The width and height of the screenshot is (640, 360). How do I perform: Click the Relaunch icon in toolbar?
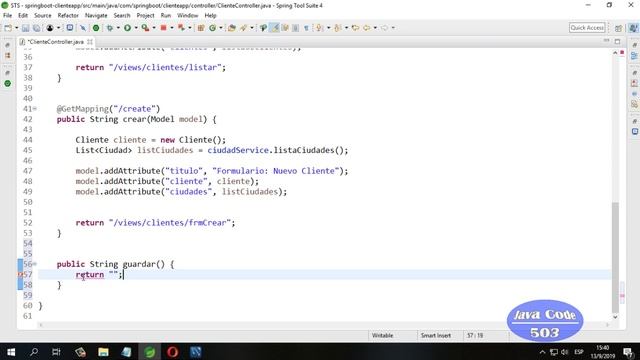(181, 28)
